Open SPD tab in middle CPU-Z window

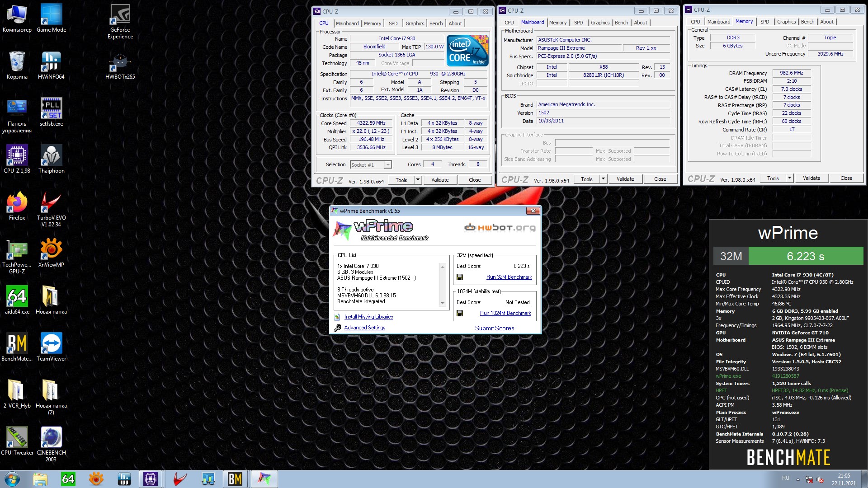point(579,23)
